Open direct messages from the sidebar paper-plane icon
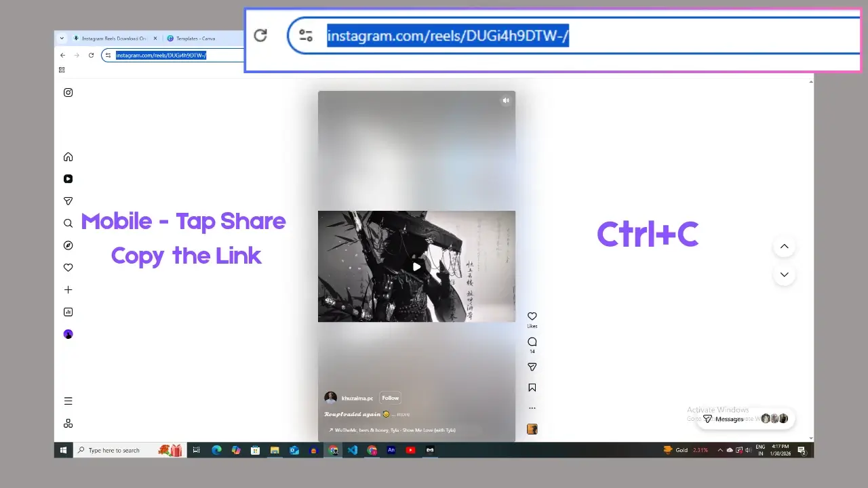The width and height of the screenshot is (868, 488). (x=68, y=201)
